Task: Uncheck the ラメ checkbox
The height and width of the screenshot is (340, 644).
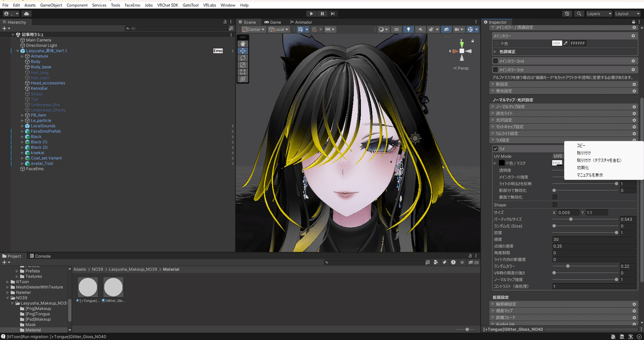Action: point(495,149)
